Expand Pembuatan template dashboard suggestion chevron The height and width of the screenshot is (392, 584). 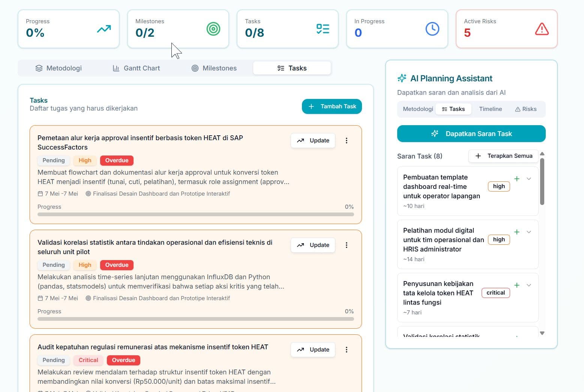tap(529, 179)
